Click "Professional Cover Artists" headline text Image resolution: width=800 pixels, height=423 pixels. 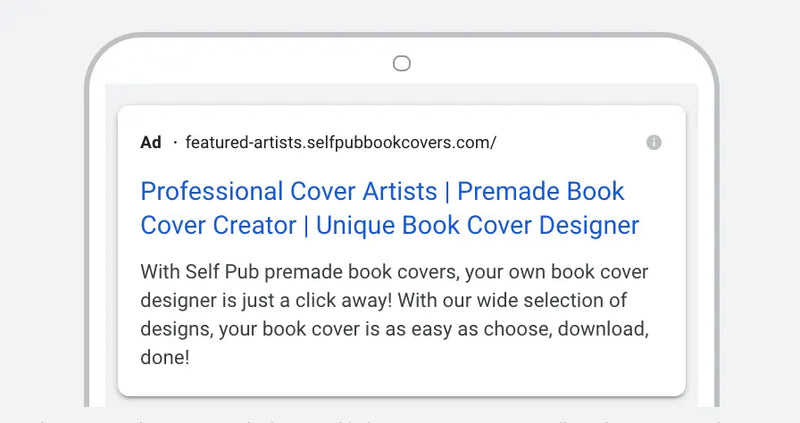pyautogui.click(x=289, y=191)
